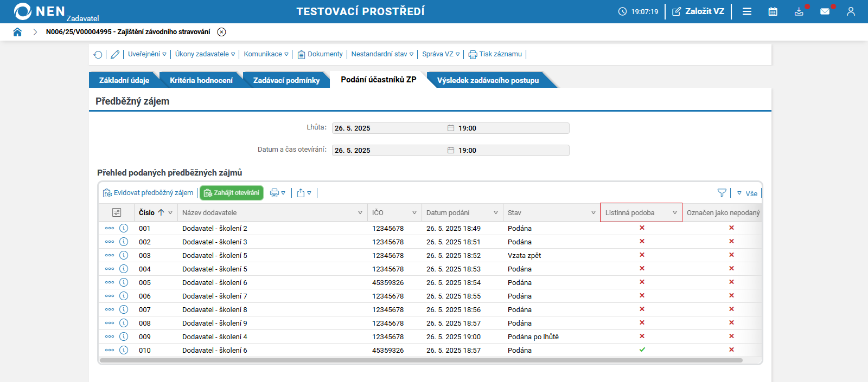This screenshot has height=382, width=868.
Task: Open the user profile icon
Action: pos(850,11)
